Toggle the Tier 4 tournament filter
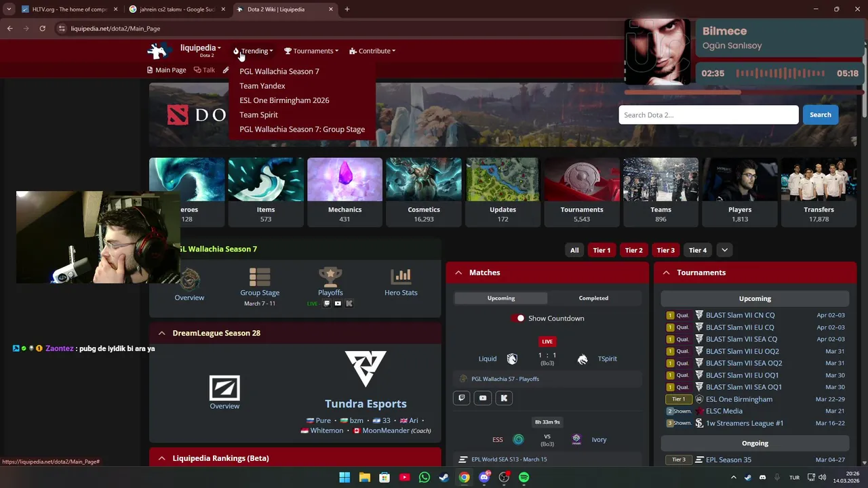This screenshot has width=868, height=488. pos(698,250)
